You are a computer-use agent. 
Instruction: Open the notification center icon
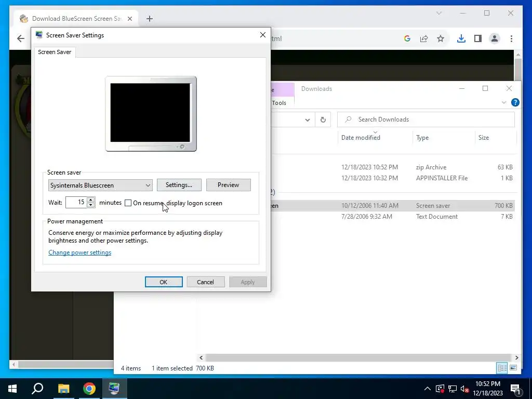[515, 389]
